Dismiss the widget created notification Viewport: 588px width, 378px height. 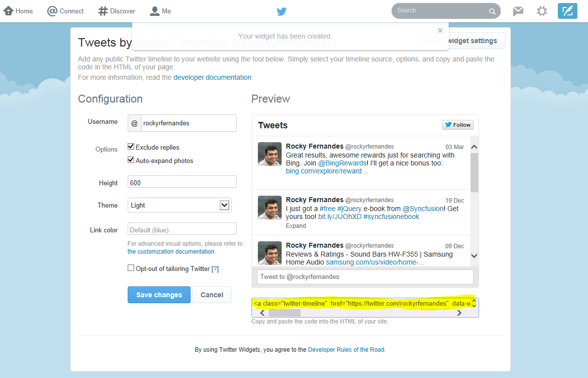[x=440, y=30]
